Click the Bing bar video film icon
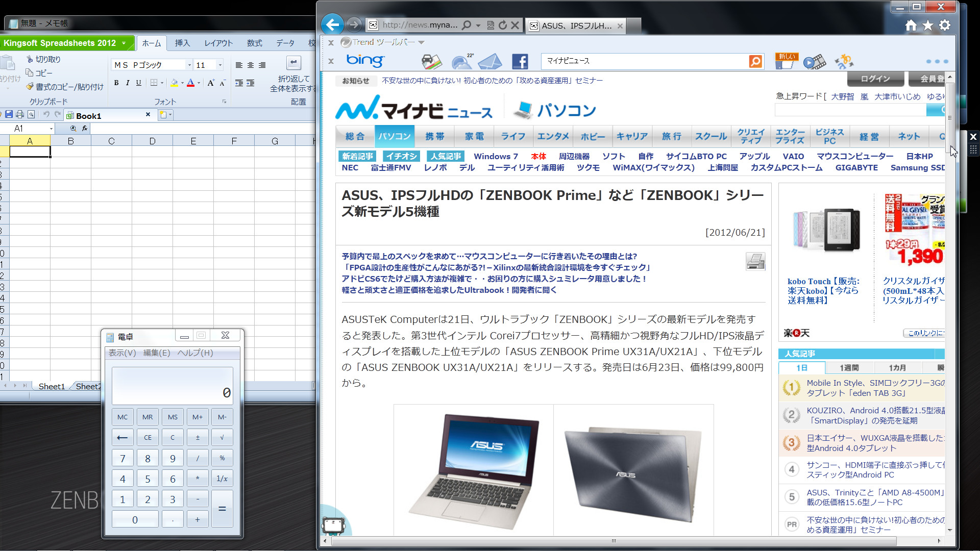Viewport: 980px width, 551px height. click(815, 62)
